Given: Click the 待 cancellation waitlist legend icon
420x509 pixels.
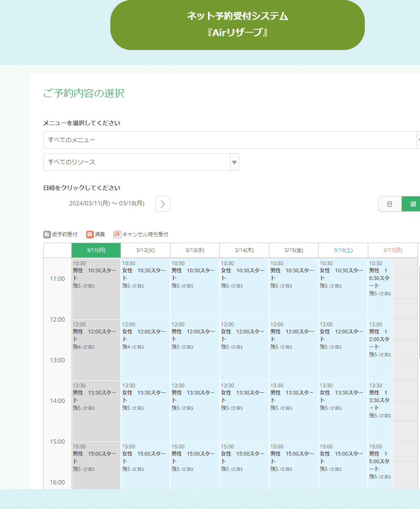Looking at the screenshot, I should (118, 234).
